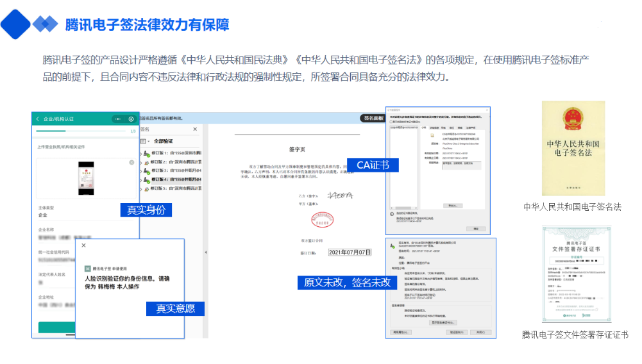Click the green signature-valid icon in details
The width and height of the screenshot is (642, 364).
(391, 245)
